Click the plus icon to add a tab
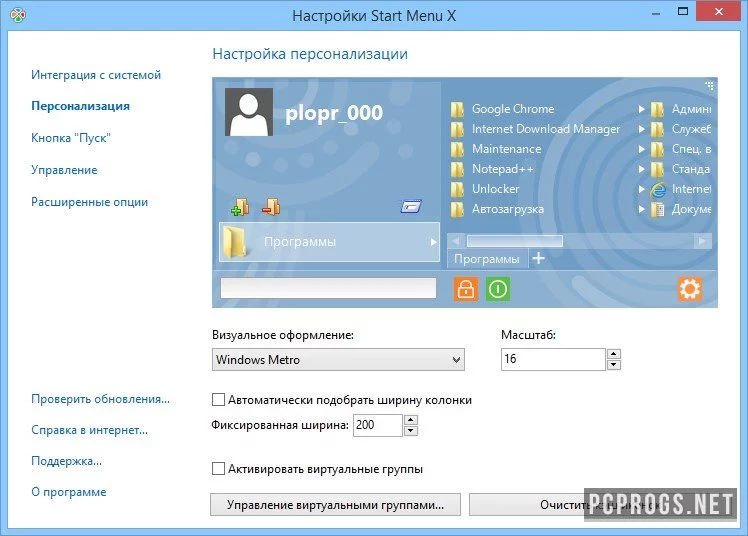 click(539, 258)
